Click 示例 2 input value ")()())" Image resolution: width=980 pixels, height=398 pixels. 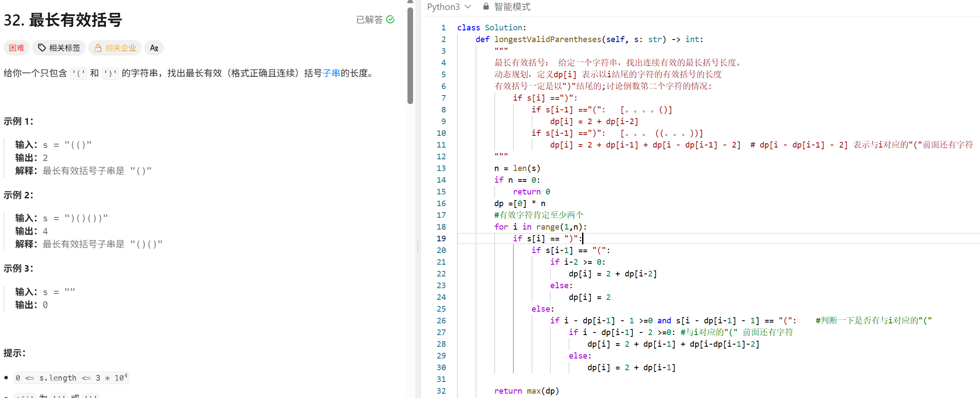click(x=86, y=218)
